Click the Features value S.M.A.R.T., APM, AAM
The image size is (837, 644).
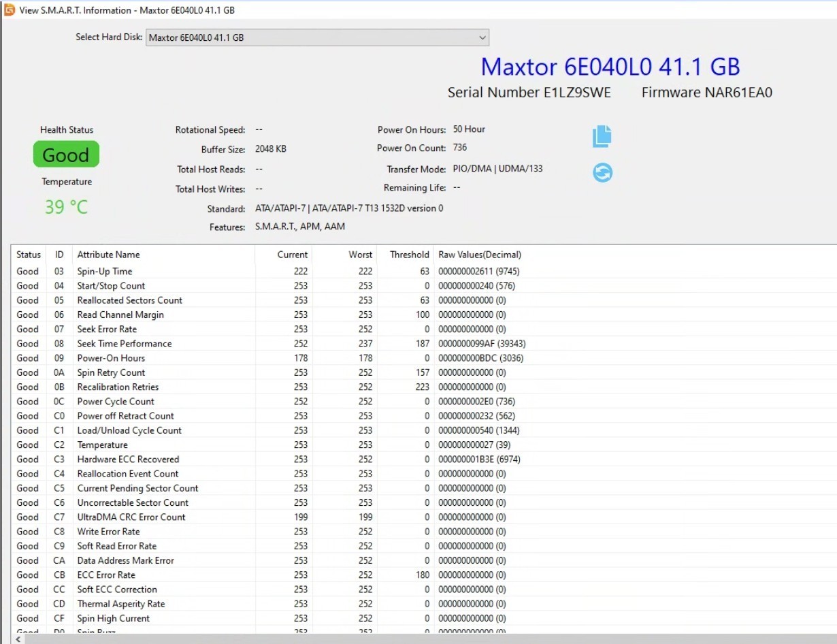[300, 227]
